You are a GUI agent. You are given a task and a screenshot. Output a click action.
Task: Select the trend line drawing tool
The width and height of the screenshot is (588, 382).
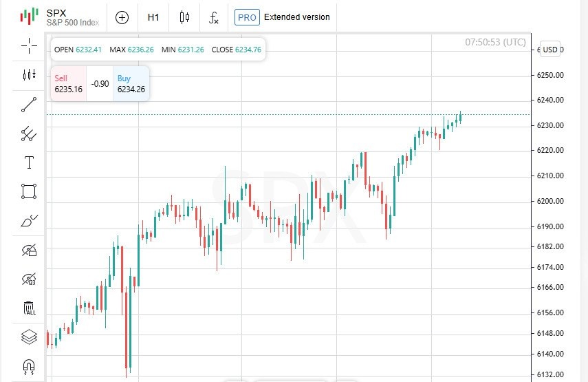click(29, 105)
